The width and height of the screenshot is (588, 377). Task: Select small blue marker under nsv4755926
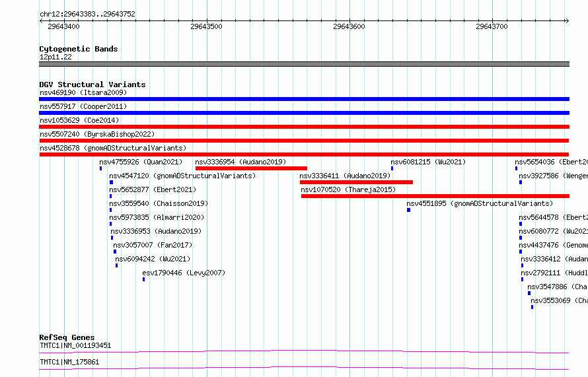[x=100, y=168]
